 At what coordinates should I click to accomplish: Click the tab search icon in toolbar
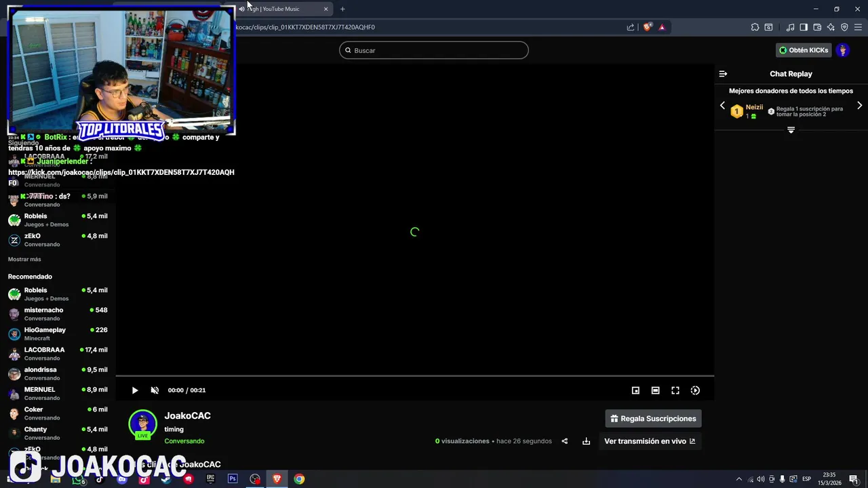click(768, 27)
